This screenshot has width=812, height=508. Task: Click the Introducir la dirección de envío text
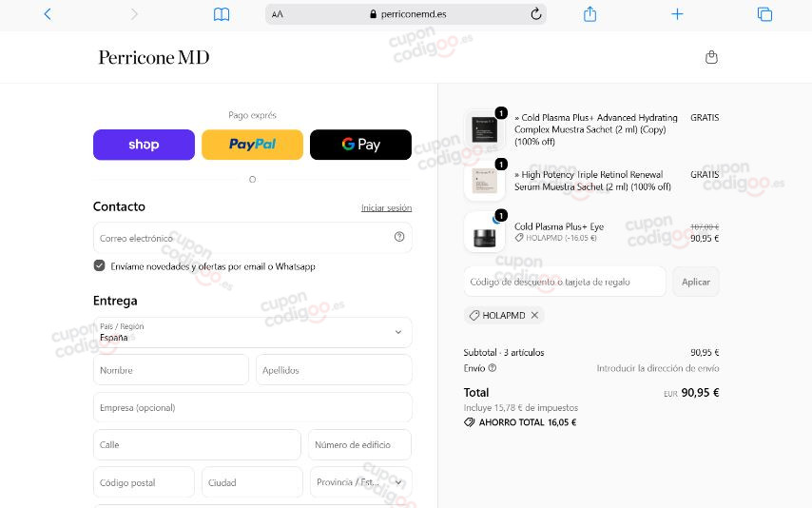pyautogui.click(x=658, y=368)
